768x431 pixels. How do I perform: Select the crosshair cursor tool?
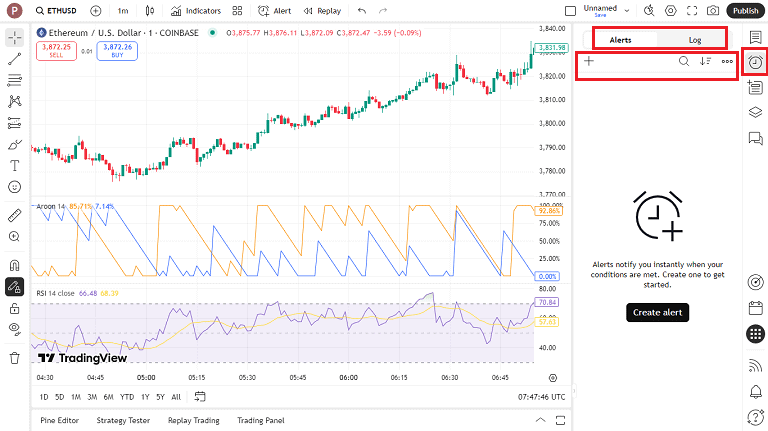coord(15,38)
